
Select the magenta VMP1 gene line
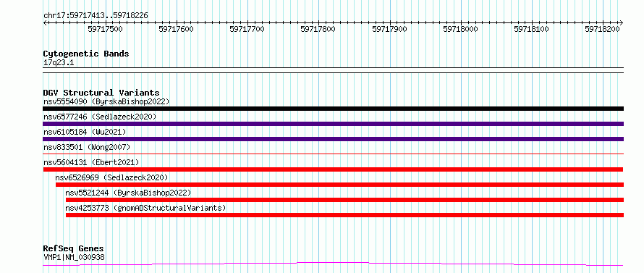[333, 264]
